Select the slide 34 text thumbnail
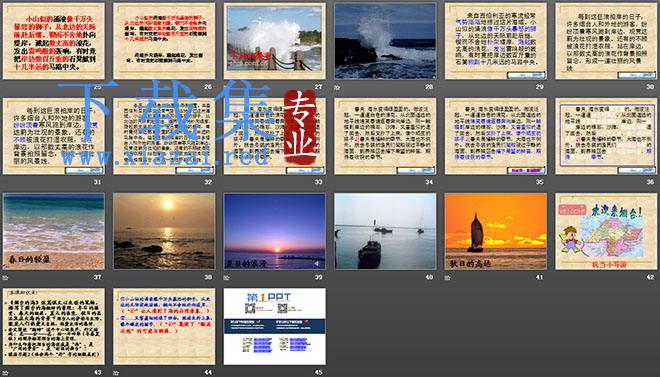 pyautogui.click(x=385, y=136)
